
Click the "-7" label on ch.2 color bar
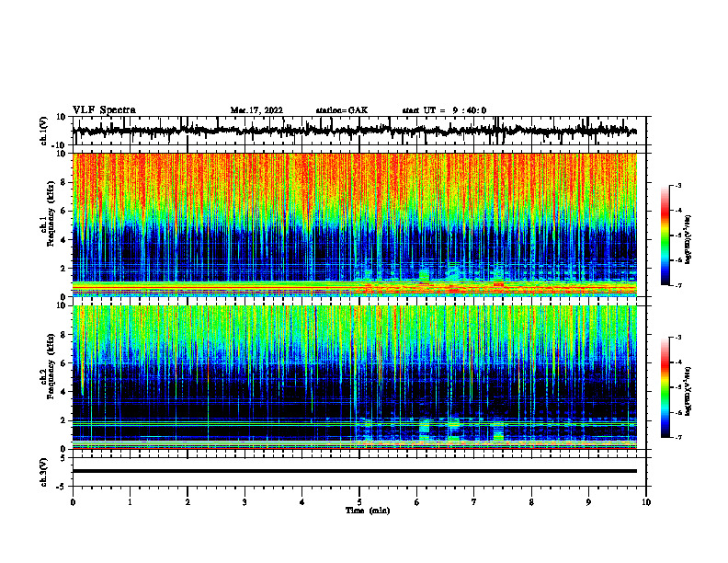(x=678, y=437)
